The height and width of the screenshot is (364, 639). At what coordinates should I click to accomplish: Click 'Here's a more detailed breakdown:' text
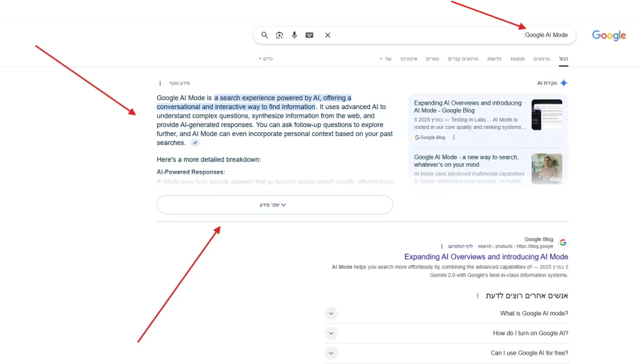[208, 160]
